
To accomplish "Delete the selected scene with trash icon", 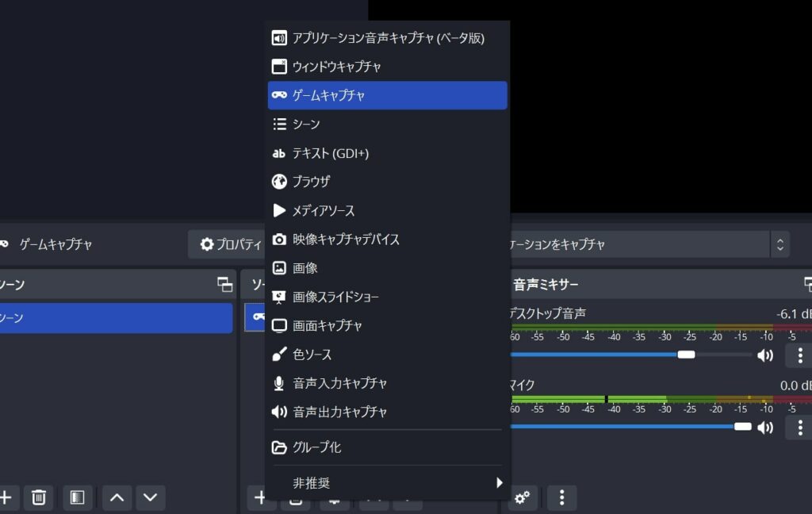I will 39,497.
